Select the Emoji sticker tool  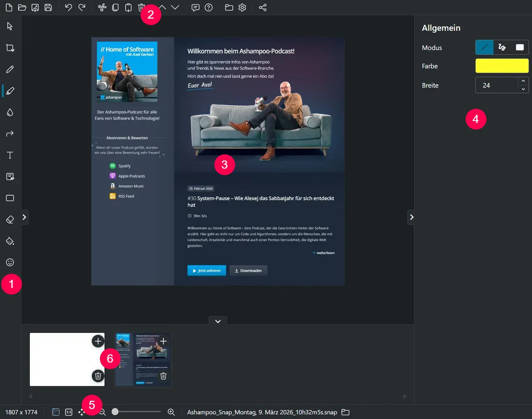[10, 262]
